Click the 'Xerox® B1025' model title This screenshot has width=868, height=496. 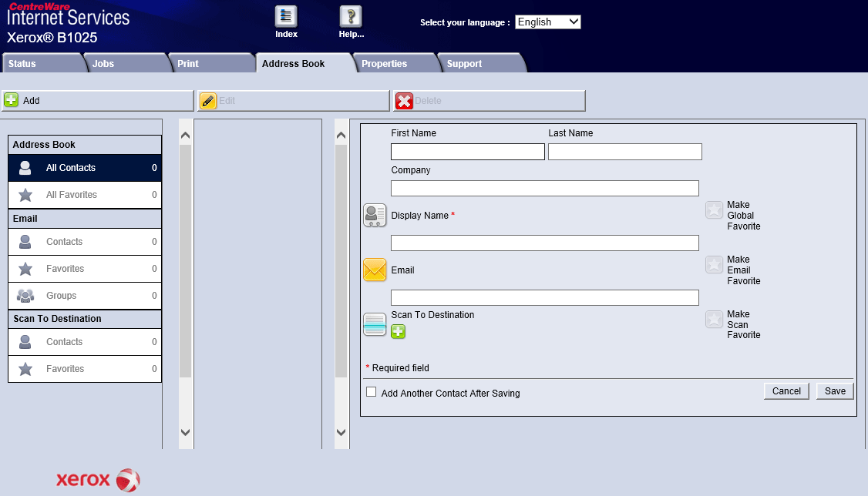pos(52,38)
